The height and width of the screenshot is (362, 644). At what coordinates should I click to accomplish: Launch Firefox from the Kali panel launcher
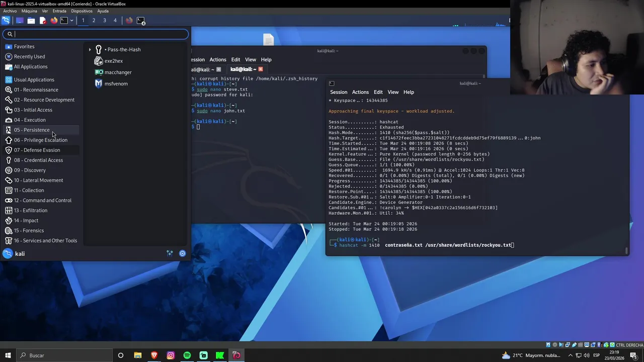(54, 21)
